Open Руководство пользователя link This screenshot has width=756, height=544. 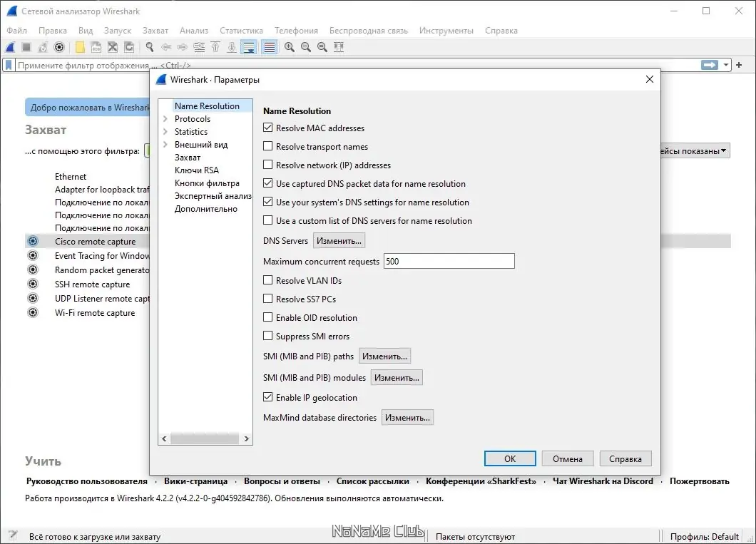(x=87, y=481)
